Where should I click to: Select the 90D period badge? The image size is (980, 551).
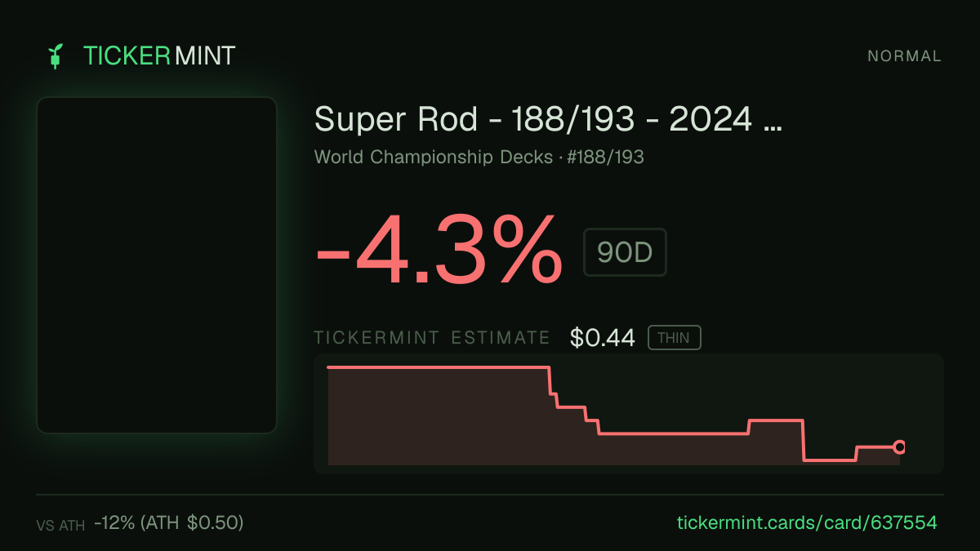[625, 252]
